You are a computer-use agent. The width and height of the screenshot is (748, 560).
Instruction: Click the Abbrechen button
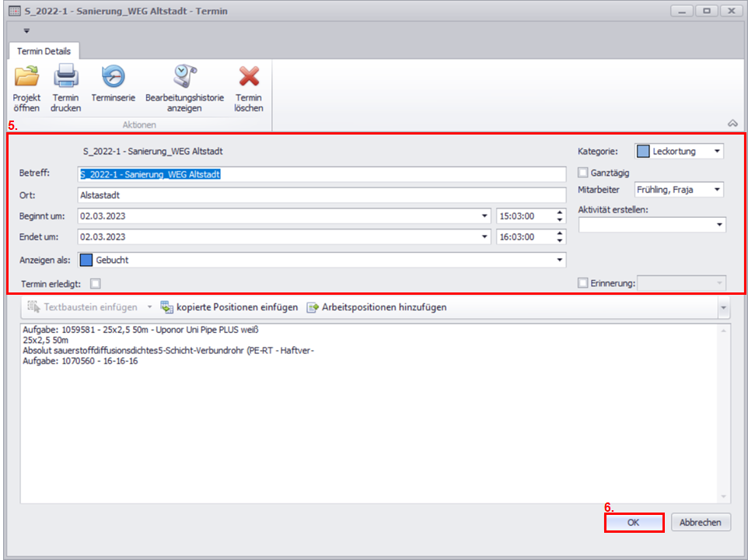pos(700,523)
